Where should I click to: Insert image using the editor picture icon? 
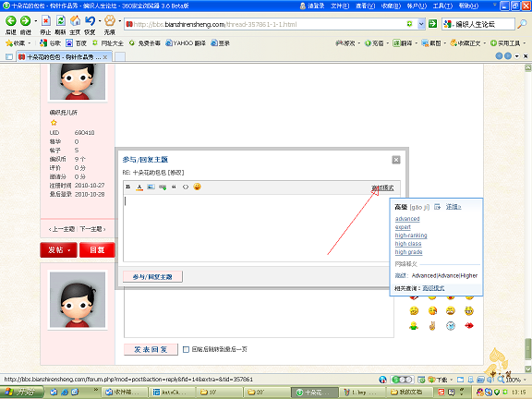tap(151, 187)
